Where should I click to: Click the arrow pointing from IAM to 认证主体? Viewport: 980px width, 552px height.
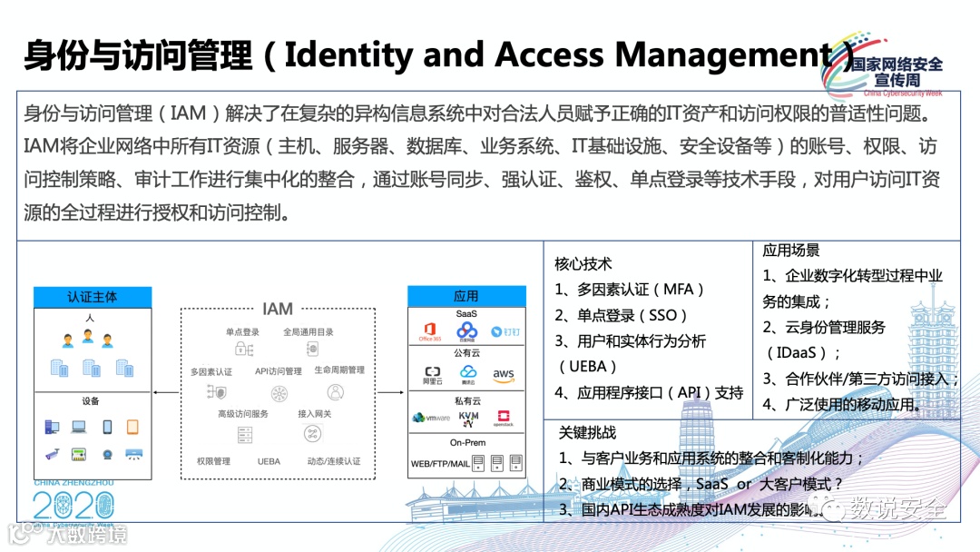click(166, 392)
